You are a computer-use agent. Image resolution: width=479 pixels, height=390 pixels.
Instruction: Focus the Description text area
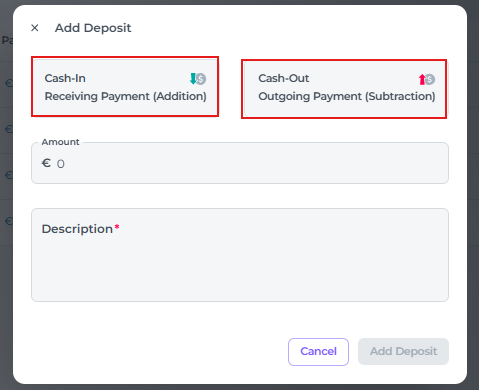tap(240, 255)
